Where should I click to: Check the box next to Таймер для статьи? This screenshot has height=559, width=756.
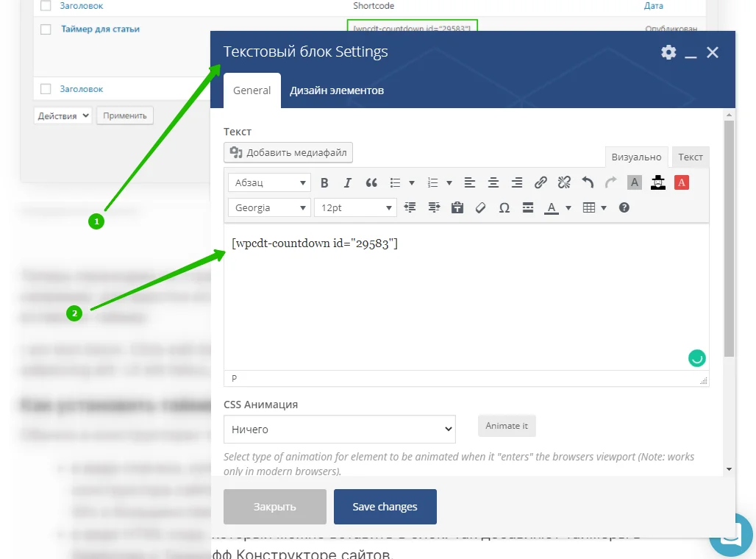point(46,29)
